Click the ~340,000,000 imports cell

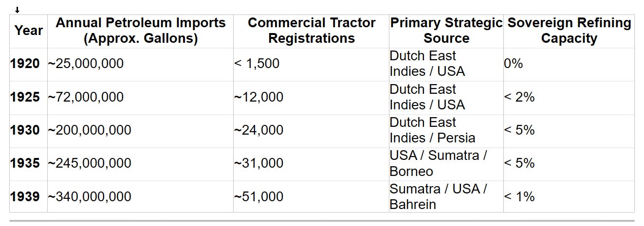point(140,196)
